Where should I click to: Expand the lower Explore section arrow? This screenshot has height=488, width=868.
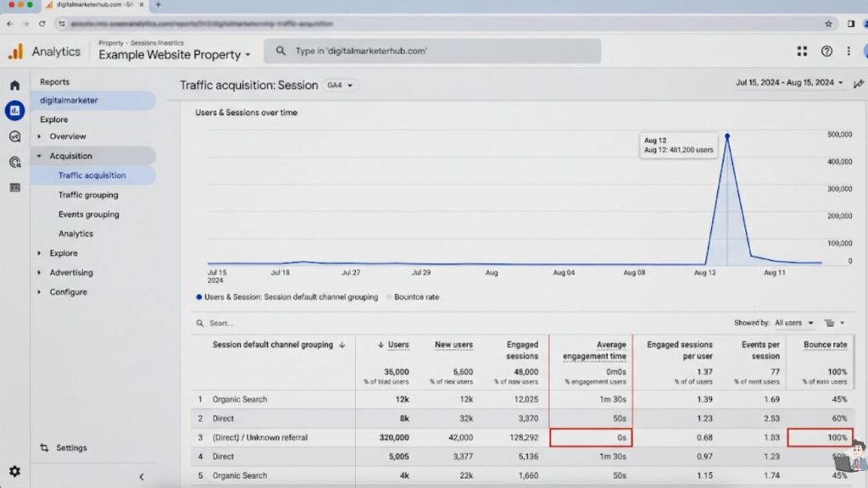point(39,252)
